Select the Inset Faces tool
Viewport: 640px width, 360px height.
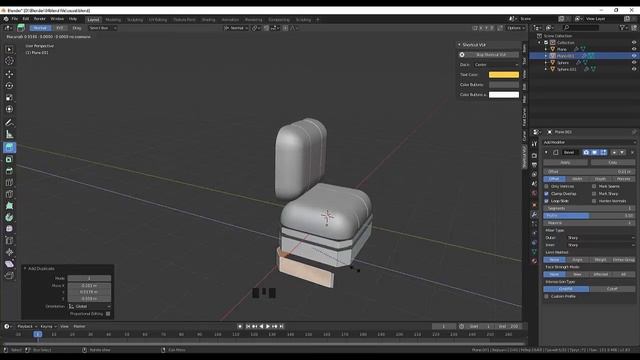click(9, 159)
